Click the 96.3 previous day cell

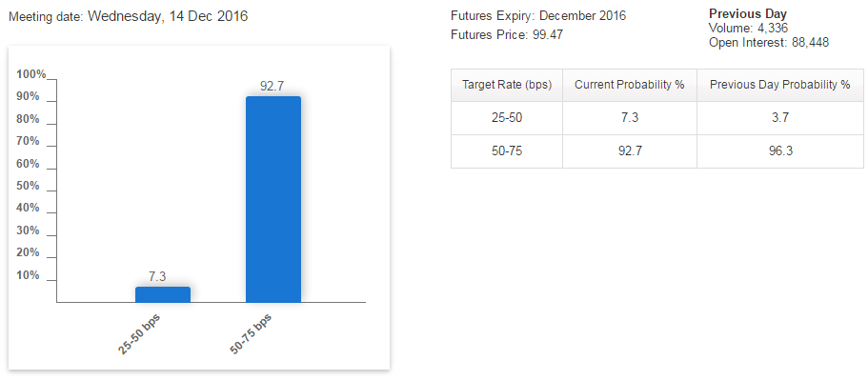779,151
